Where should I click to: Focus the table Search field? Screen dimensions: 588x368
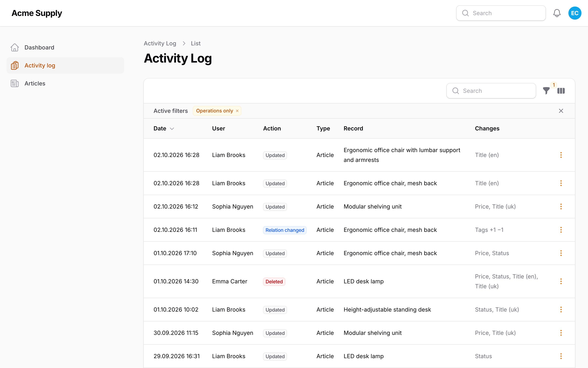[491, 91]
